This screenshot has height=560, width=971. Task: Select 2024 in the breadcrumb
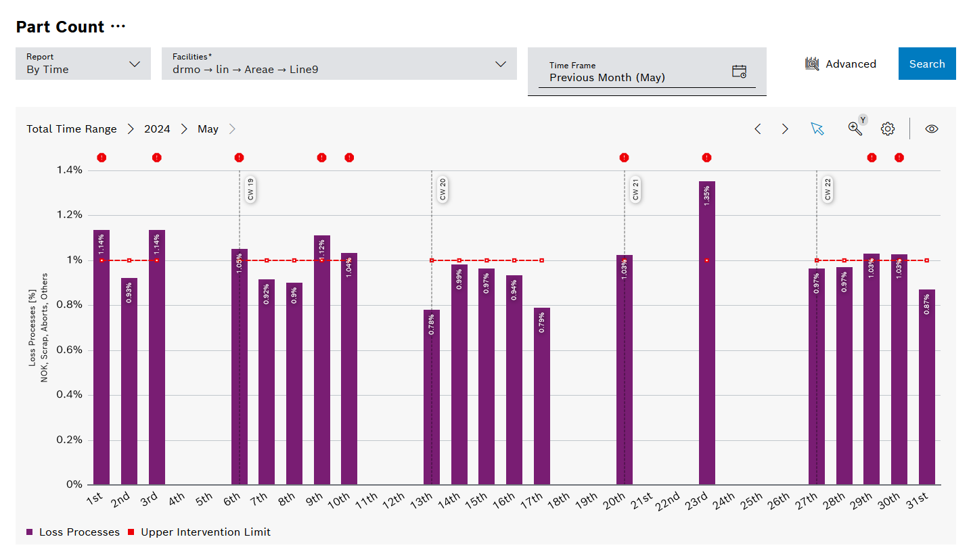tap(157, 129)
